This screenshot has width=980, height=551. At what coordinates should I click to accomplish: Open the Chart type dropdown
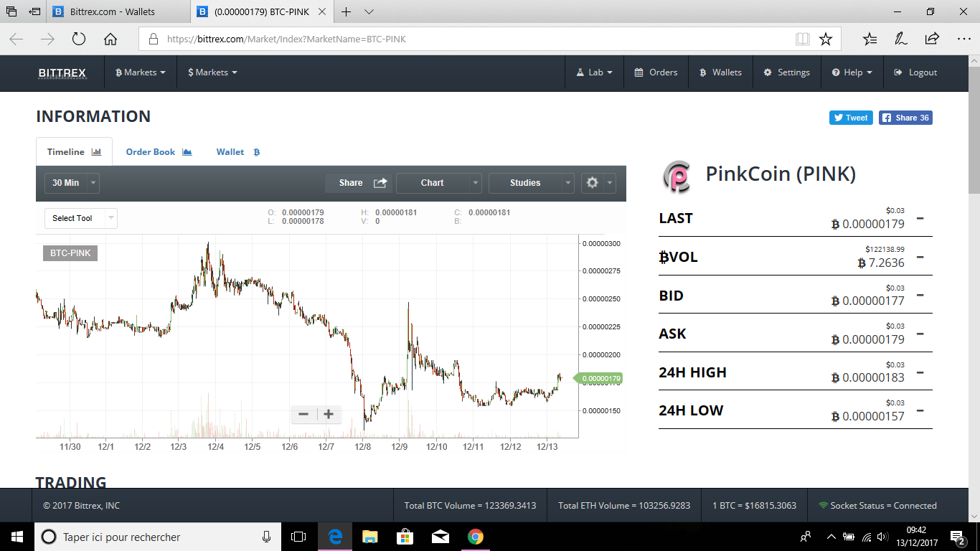(439, 183)
